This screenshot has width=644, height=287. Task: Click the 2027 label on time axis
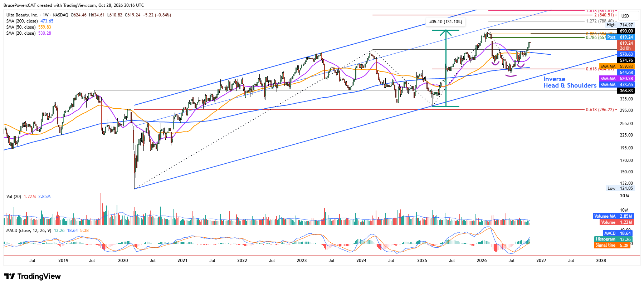(541, 261)
